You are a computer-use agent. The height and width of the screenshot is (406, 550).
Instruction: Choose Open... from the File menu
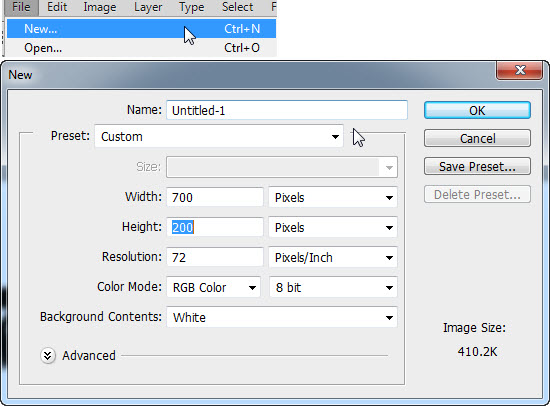(141, 48)
